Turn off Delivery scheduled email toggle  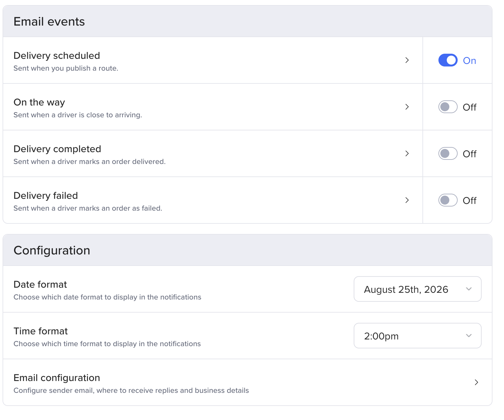pyautogui.click(x=448, y=60)
